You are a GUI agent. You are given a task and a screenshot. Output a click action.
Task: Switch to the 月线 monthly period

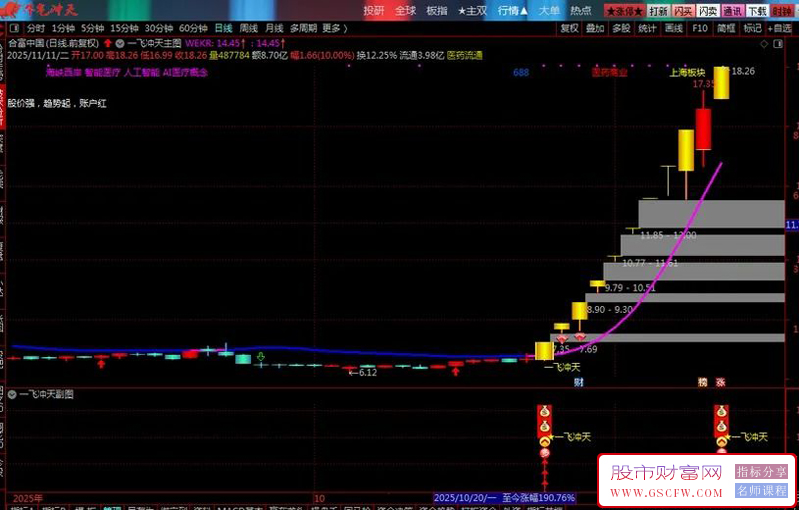274,28
